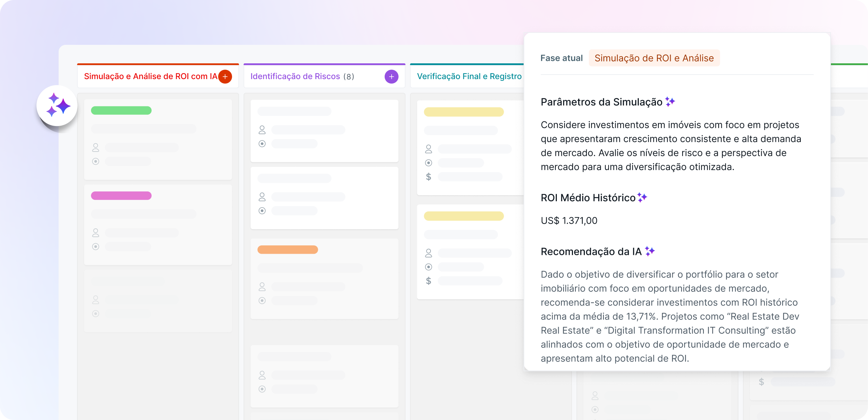868x420 pixels.
Task: Add card to Simulação e Análise de ROI column
Action: pos(225,77)
